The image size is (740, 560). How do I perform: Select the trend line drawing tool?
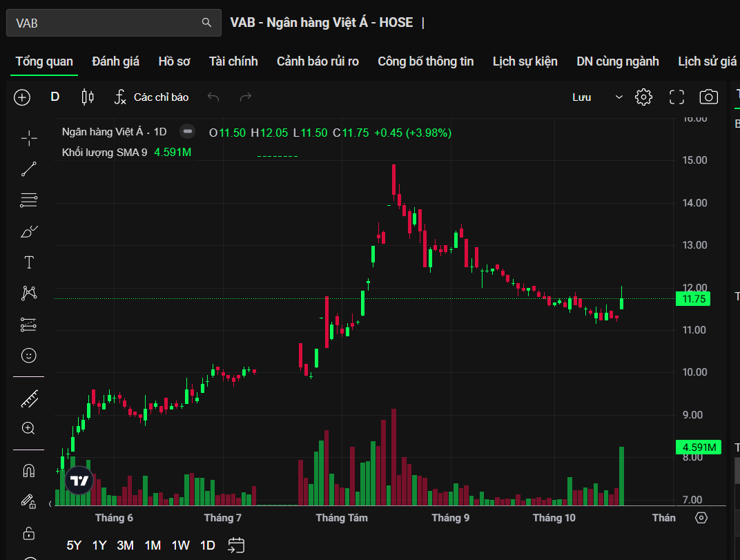[x=29, y=169]
